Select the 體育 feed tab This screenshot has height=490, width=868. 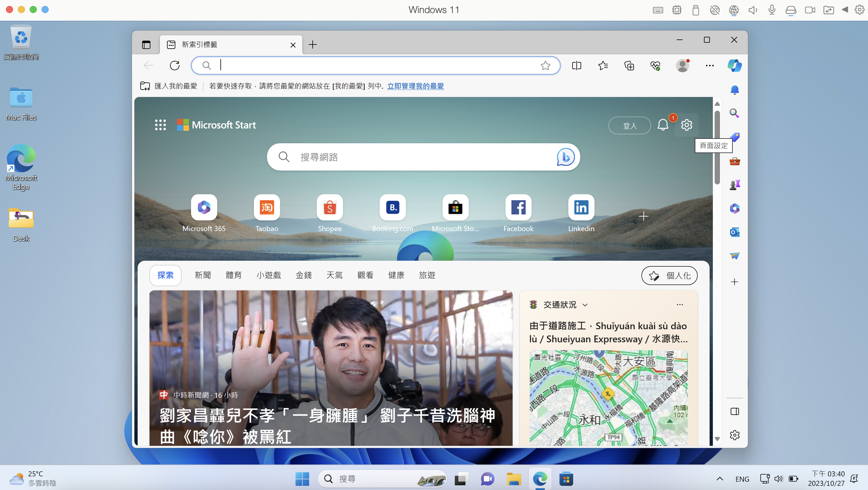tap(234, 275)
